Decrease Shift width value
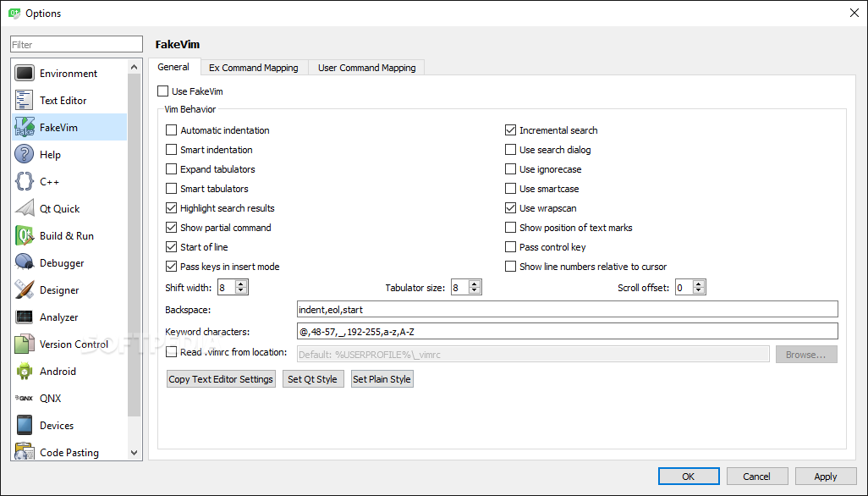Image resolution: width=868 pixels, height=496 pixels. [x=241, y=290]
